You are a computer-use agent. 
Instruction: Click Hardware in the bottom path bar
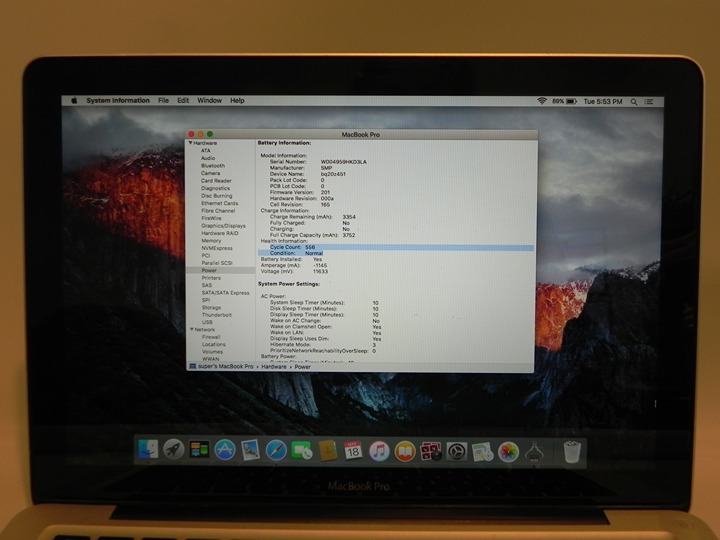[274, 366]
